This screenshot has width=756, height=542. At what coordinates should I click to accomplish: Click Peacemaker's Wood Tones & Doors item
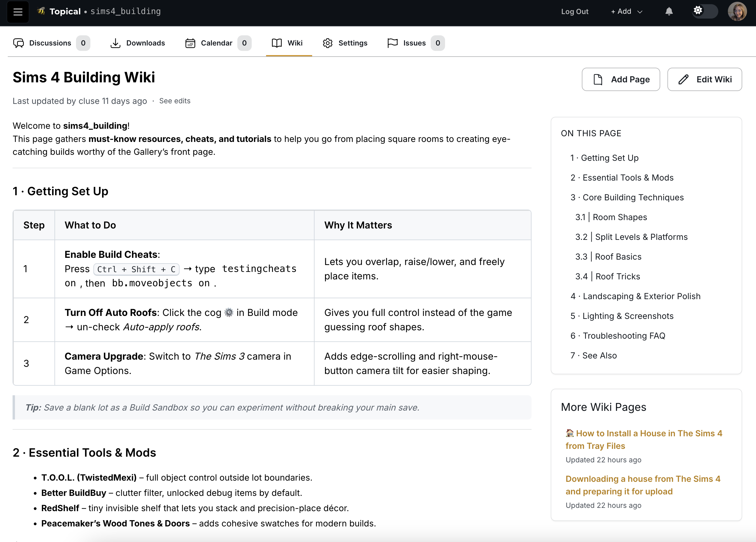click(x=209, y=523)
